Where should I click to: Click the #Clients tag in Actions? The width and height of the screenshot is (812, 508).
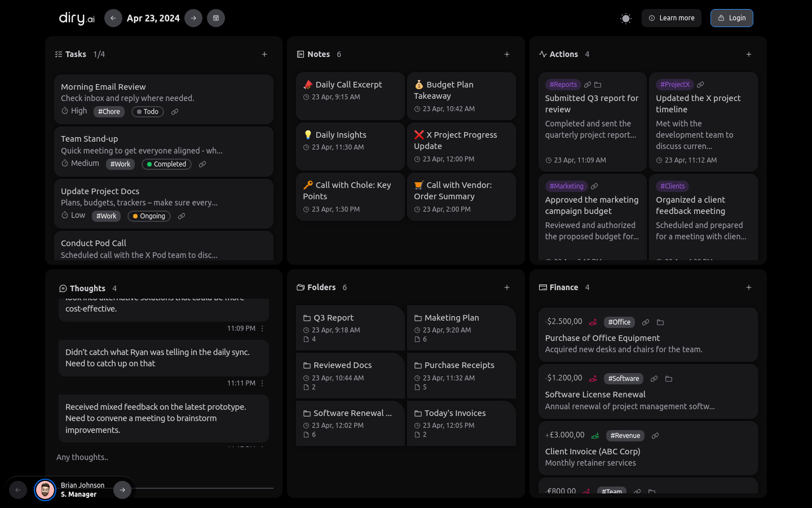[672, 186]
